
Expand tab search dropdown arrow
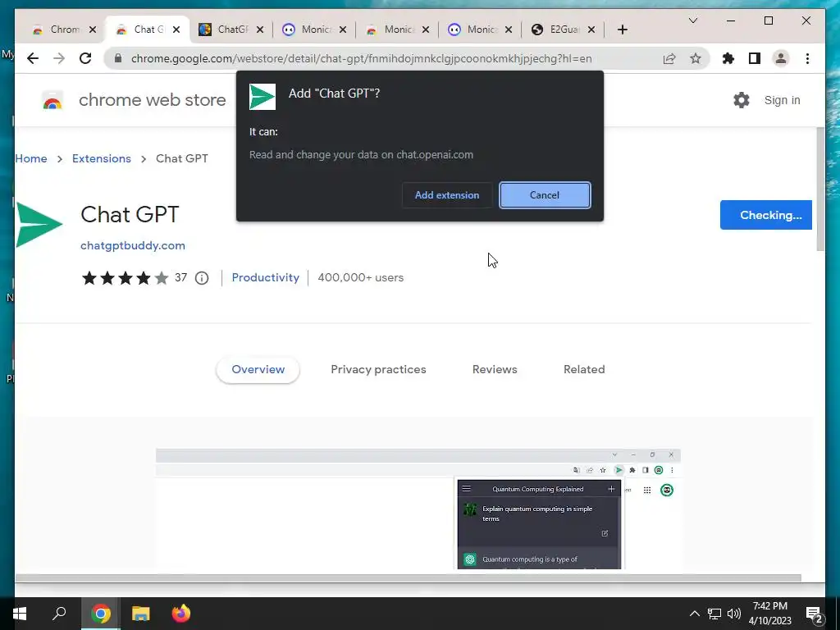(x=692, y=21)
